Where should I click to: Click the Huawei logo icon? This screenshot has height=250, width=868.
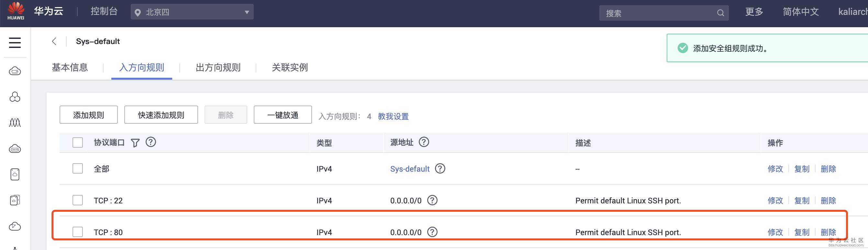click(x=16, y=10)
